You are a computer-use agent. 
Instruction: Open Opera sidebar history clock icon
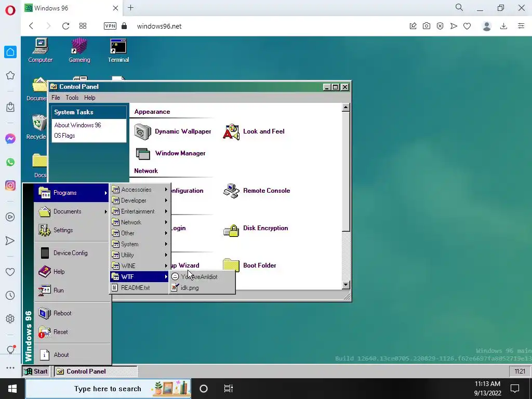tap(10, 296)
